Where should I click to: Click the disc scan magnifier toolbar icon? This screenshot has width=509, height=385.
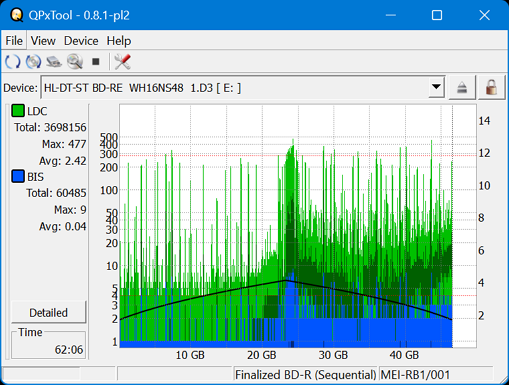tap(75, 62)
